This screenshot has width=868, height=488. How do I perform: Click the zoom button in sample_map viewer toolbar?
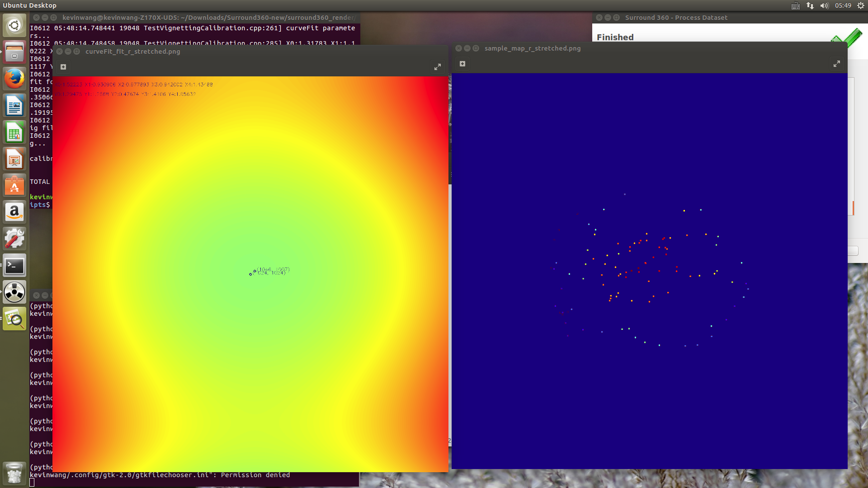[462, 64]
